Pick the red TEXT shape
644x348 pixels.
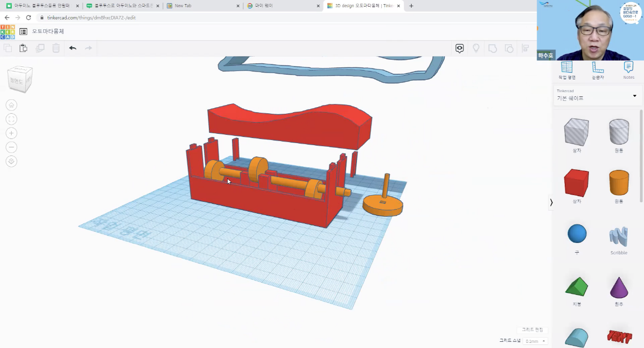[619, 337]
